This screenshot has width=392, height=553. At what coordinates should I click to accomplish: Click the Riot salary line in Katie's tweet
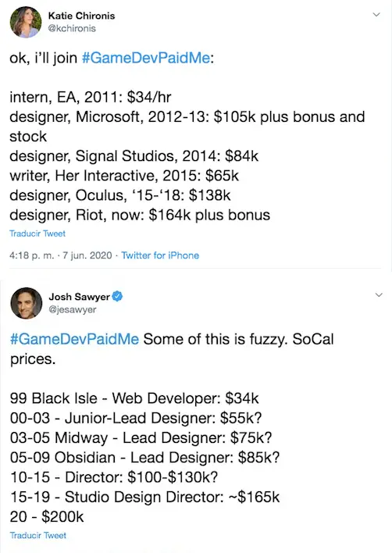pyautogui.click(x=140, y=215)
